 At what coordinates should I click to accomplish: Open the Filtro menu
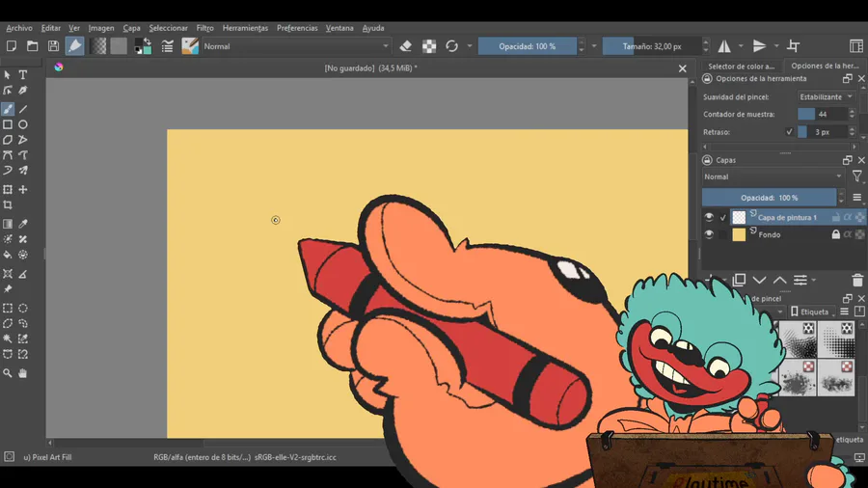[204, 28]
